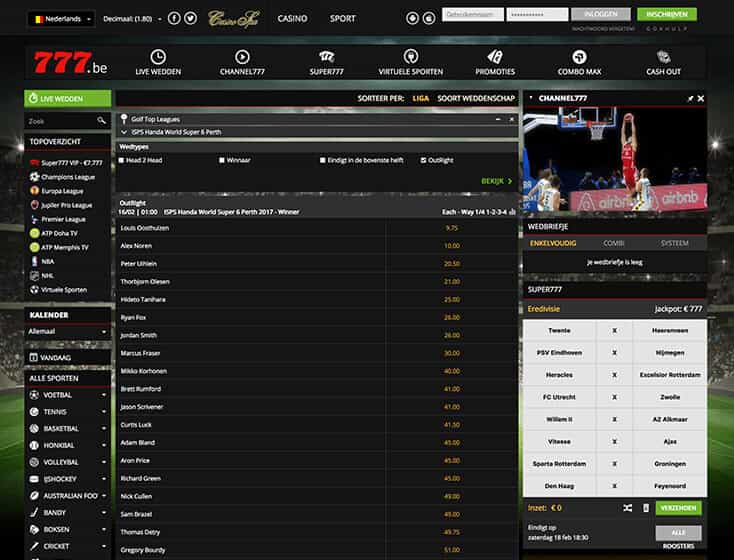Open Live Wedden clock icon in navigation
This screenshot has width=734, height=560.
click(158, 57)
